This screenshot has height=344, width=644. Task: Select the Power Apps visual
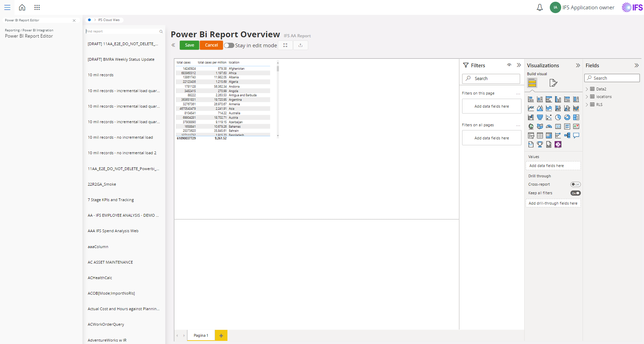click(x=558, y=144)
